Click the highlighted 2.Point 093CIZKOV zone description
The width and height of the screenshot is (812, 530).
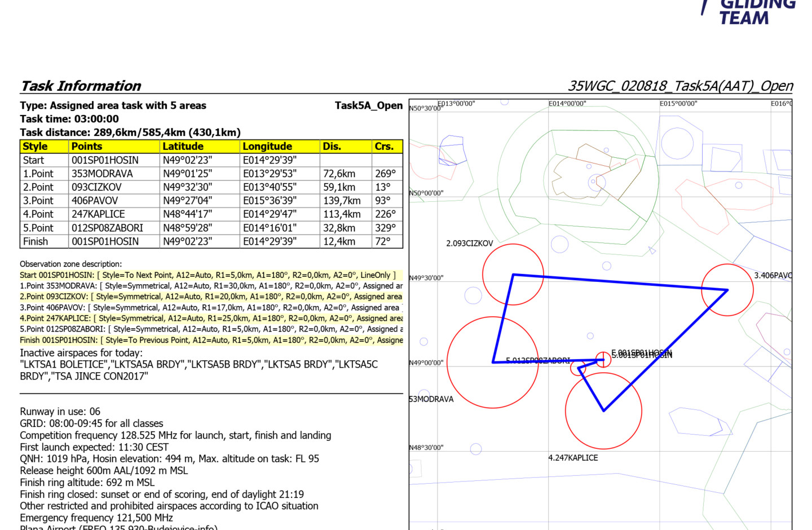click(211, 297)
